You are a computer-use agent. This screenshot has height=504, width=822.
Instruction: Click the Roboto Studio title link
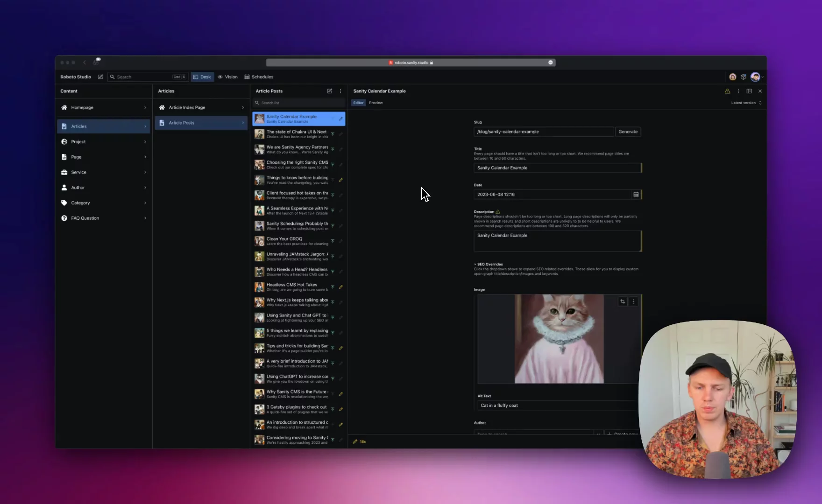pos(76,77)
